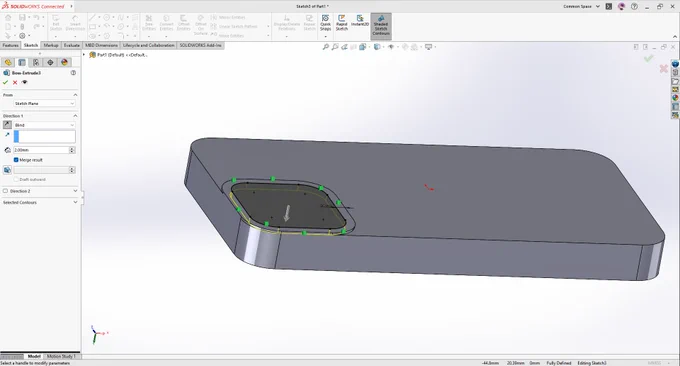The width and height of the screenshot is (680, 366).
Task: Open the SOLIDWORKS Add-Ins tab
Action: coord(200,45)
